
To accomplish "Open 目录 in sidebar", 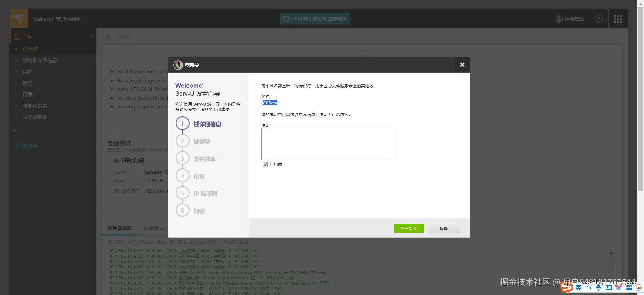I will pyautogui.click(x=28, y=95).
